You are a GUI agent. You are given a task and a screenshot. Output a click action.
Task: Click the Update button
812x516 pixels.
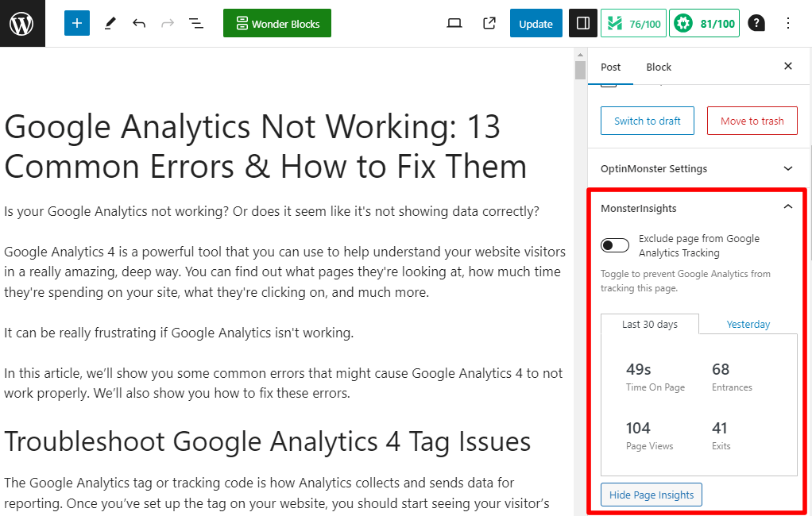536,23
